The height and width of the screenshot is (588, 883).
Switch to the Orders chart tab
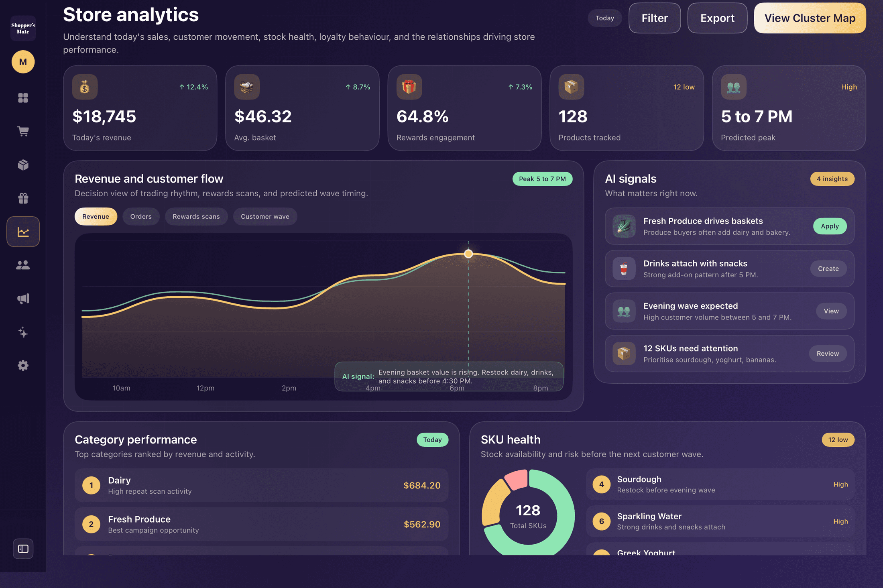[141, 216]
